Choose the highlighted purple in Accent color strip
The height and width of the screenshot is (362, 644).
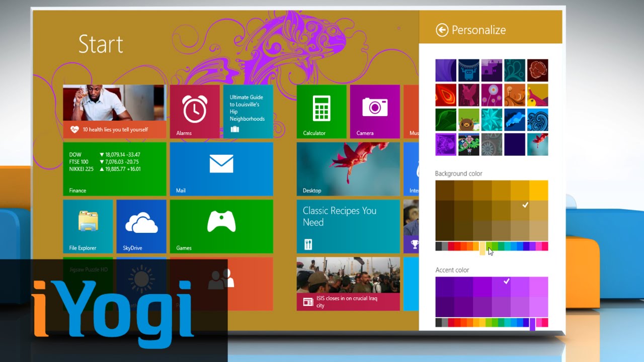click(x=532, y=324)
